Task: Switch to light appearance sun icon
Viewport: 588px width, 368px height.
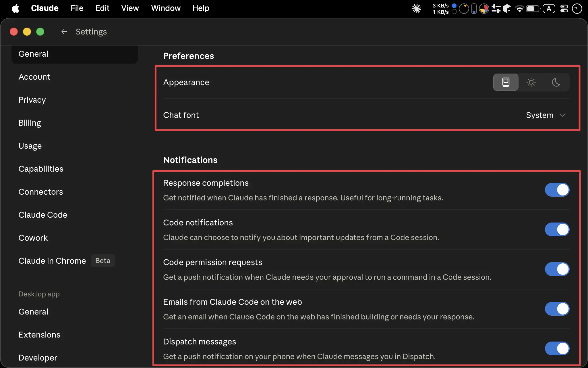Action: 531,82
